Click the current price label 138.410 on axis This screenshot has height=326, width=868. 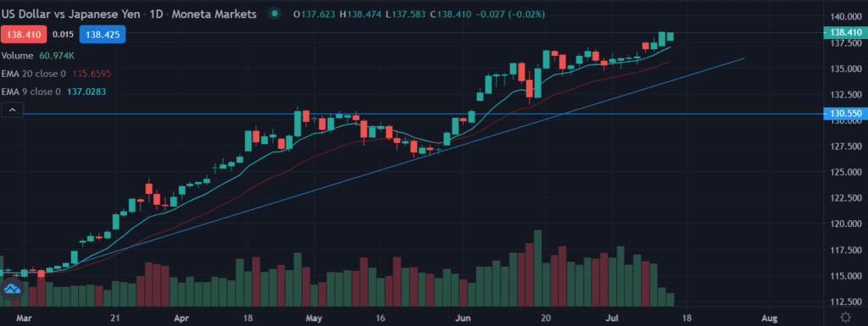tap(846, 32)
